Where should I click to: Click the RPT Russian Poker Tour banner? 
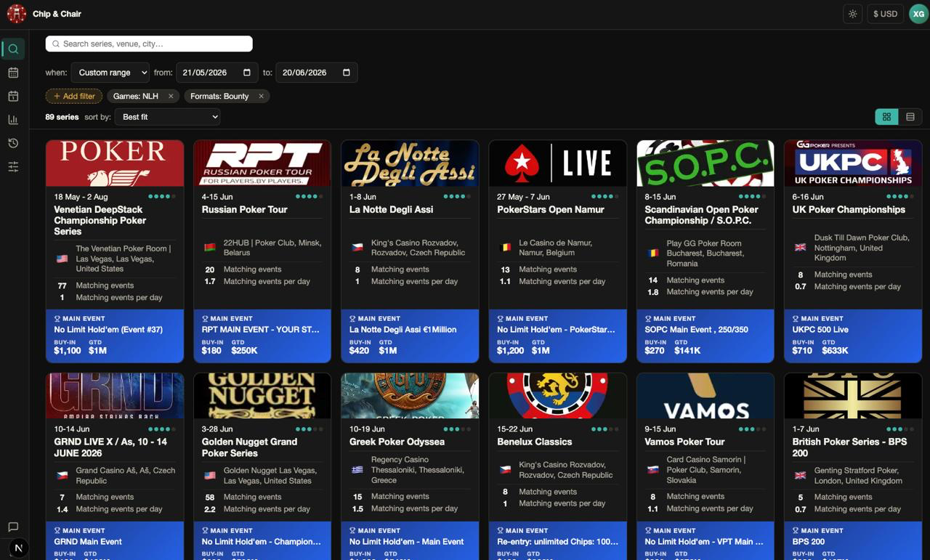[262, 163]
